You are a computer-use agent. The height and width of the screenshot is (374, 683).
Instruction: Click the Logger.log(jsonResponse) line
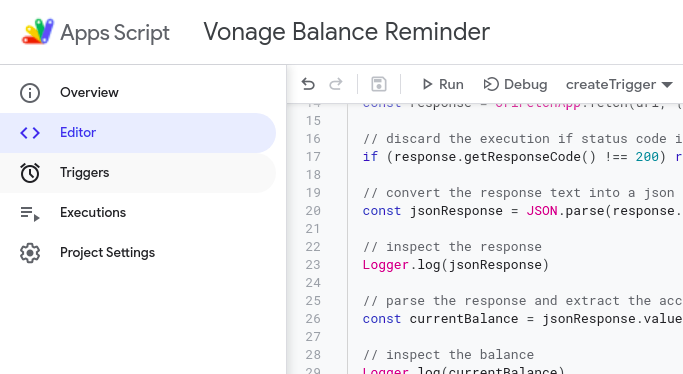coord(456,265)
